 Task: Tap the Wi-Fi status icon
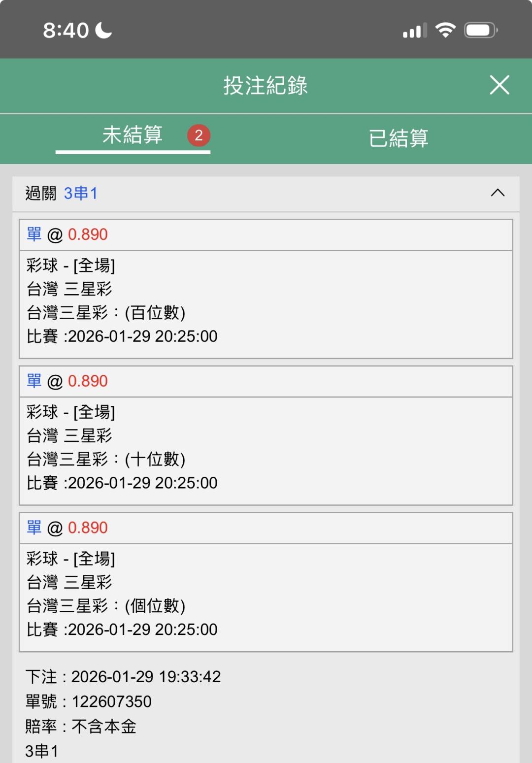(445, 30)
